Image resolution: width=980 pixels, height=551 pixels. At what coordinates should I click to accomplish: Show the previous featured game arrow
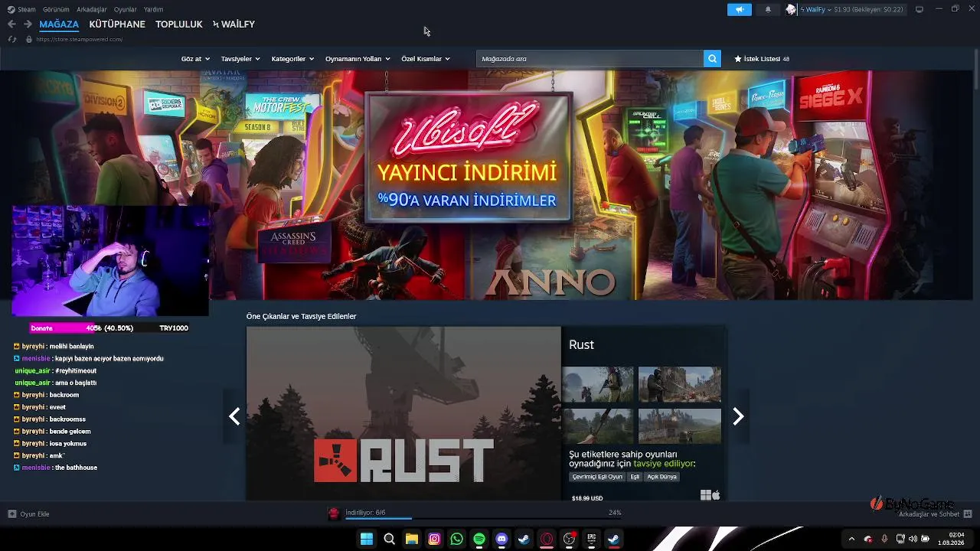tap(234, 416)
